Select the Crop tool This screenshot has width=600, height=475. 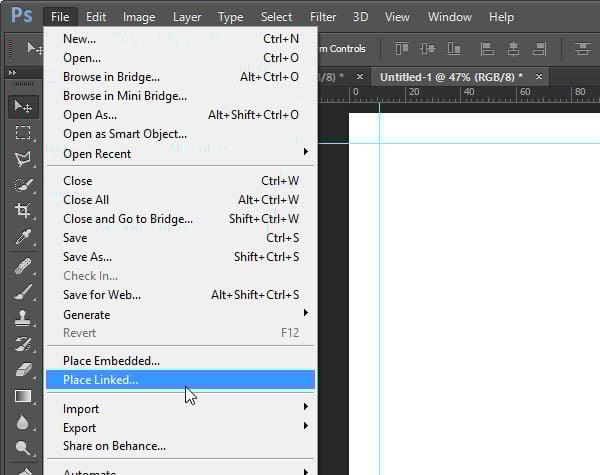[23, 211]
